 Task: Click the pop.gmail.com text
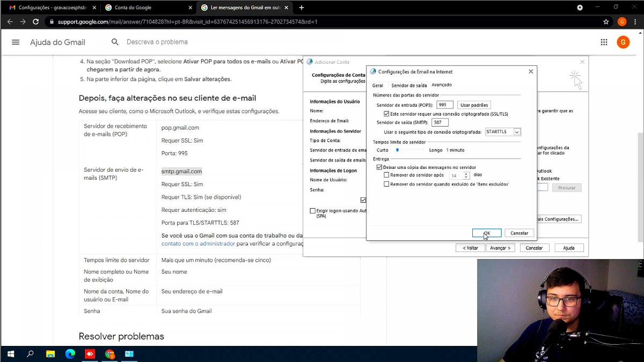click(x=180, y=128)
